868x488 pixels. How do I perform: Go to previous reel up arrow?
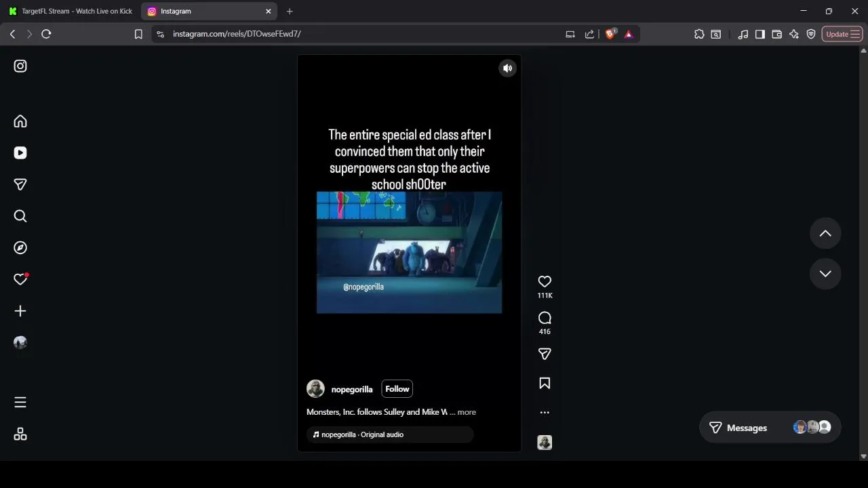coord(825,233)
